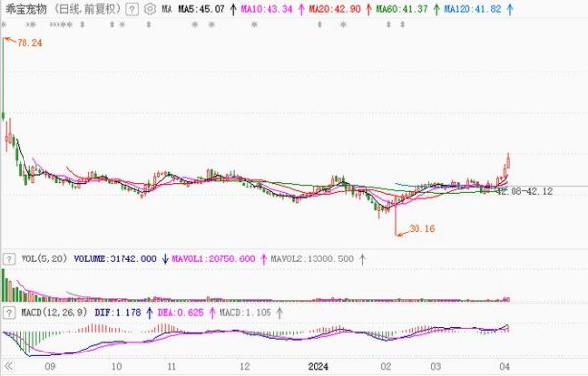The image size is (588, 376).
Task: Click the (日线,前复权) period label
Action: [87, 9]
